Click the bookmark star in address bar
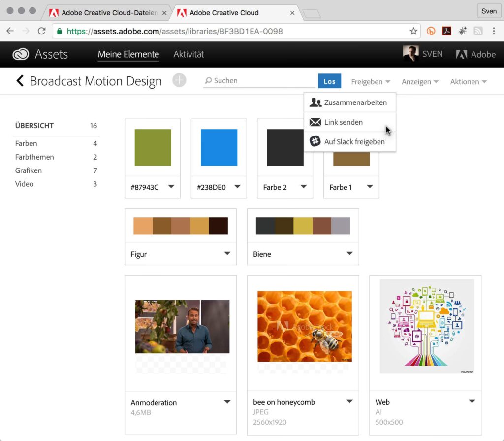The width and height of the screenshot is (504, 441). click(413, 31)
